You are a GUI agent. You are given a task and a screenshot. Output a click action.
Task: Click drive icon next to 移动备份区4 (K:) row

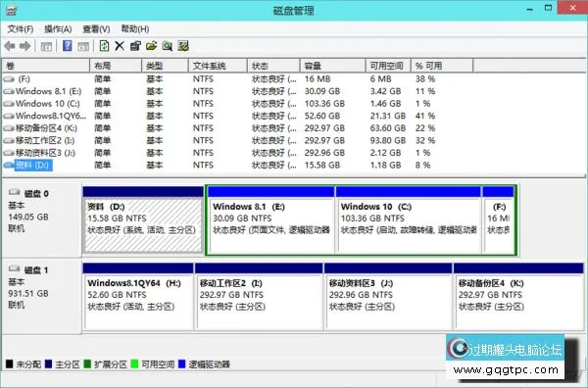tap(9, 128)
